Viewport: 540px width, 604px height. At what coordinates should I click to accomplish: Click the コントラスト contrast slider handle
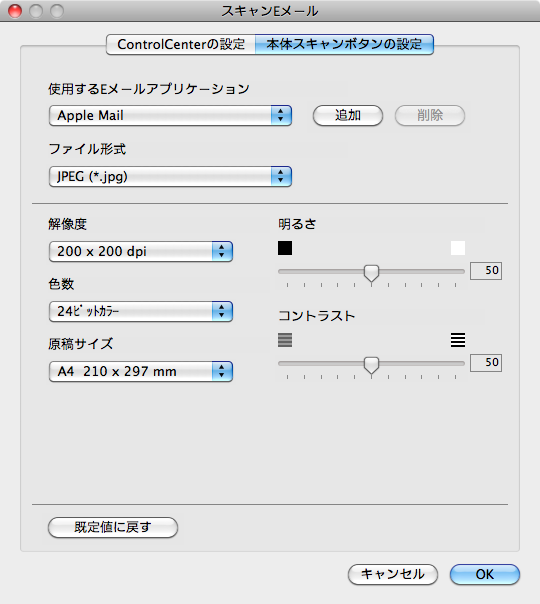coord(371,366)
